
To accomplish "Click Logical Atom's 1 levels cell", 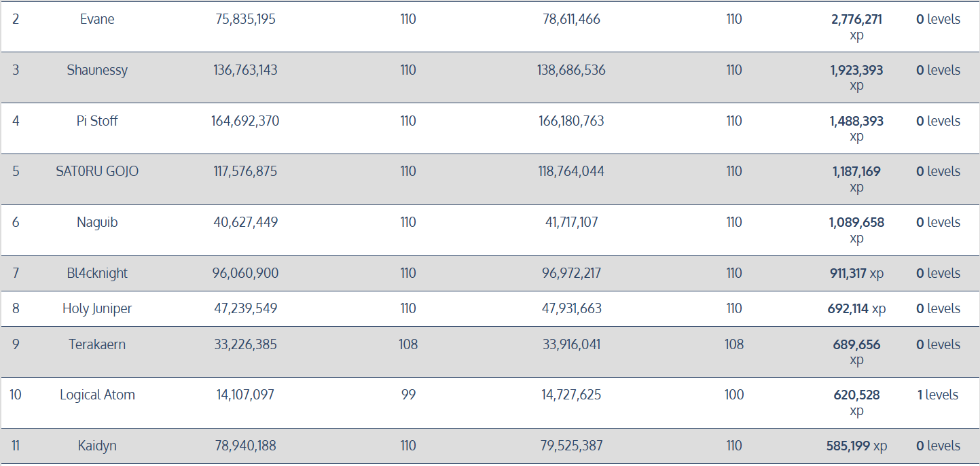I will pos(938,395).
